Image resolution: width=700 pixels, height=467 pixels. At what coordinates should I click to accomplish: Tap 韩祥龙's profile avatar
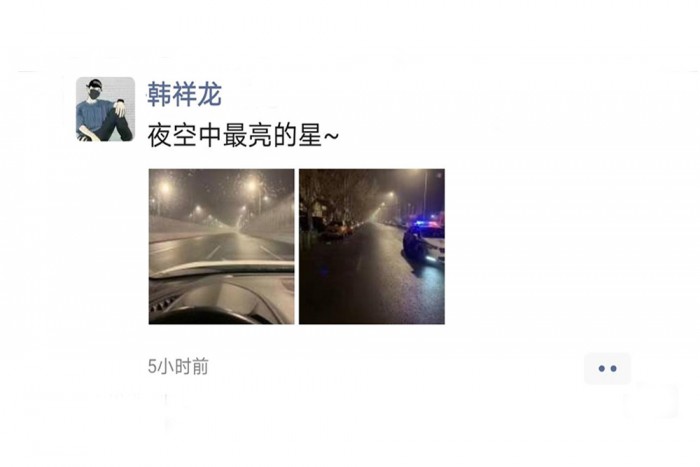[105, 109]
